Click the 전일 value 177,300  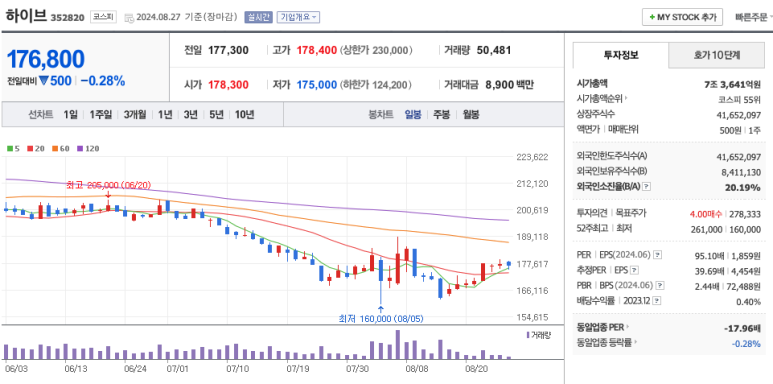point(228,50)
